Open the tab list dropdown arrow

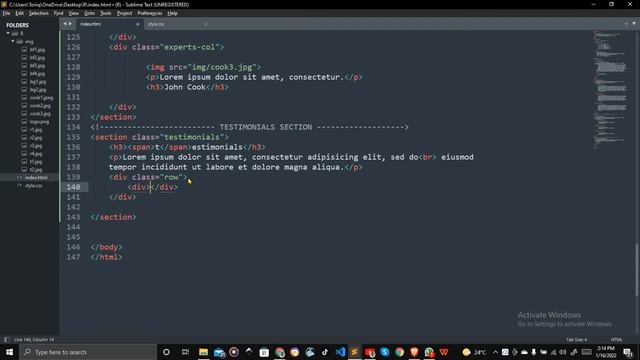pyautogui.click(x=634, y=24)
